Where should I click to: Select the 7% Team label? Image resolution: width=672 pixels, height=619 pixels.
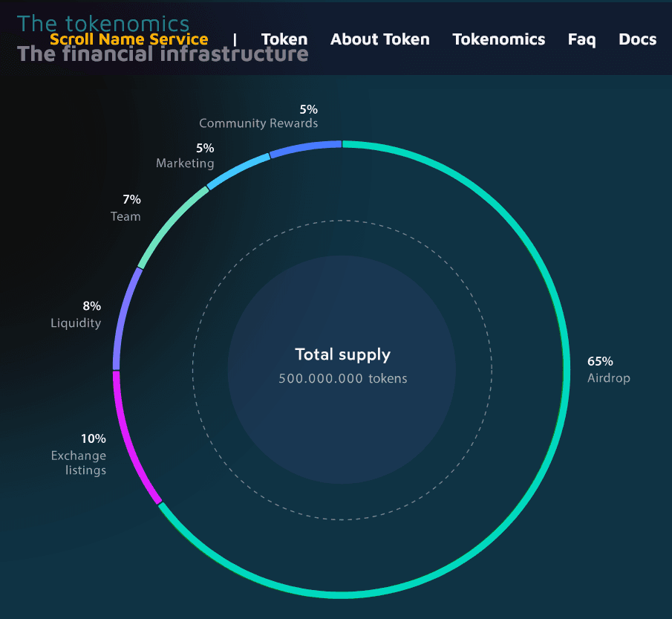point(128,207)
